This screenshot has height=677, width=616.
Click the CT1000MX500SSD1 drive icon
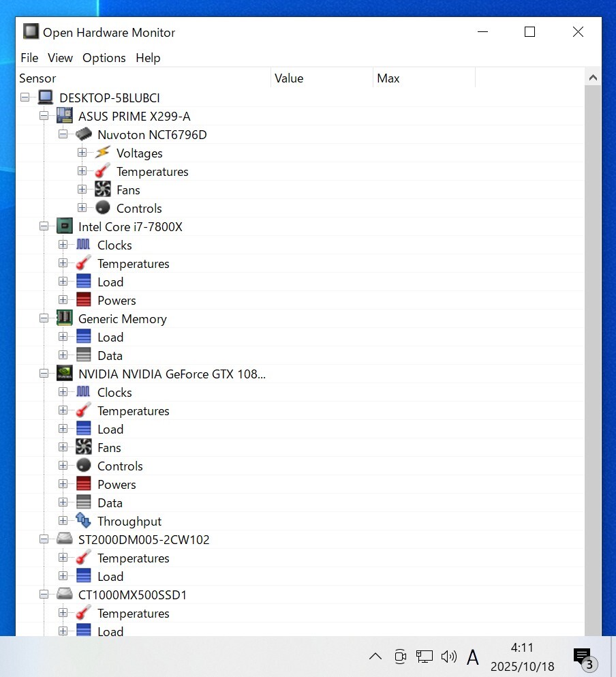point(64,594)
